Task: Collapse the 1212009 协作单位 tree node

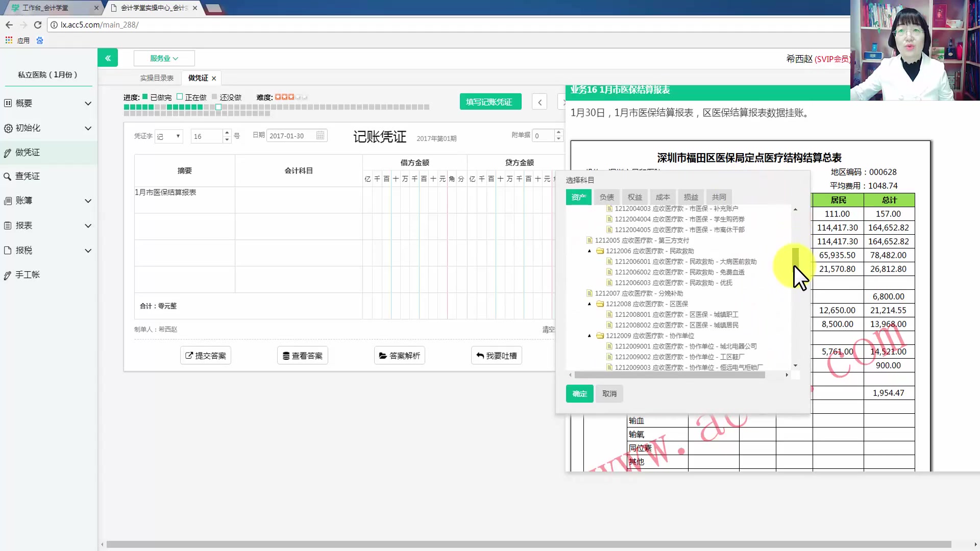Action: coord(590,336)
